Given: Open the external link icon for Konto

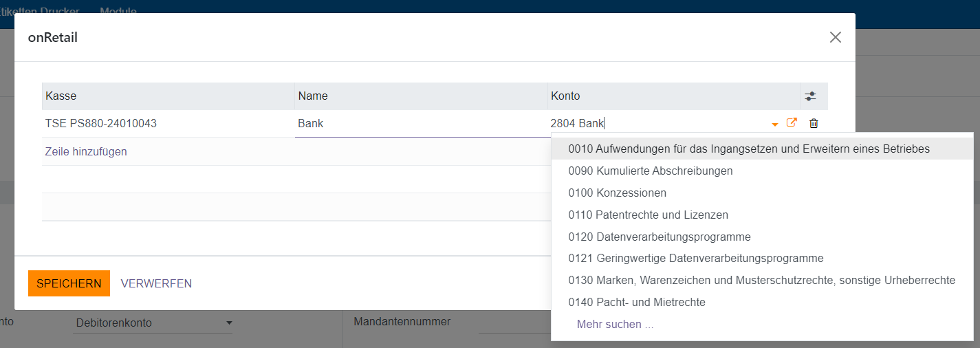Looking at the screenshot, I should coord(792,123).
